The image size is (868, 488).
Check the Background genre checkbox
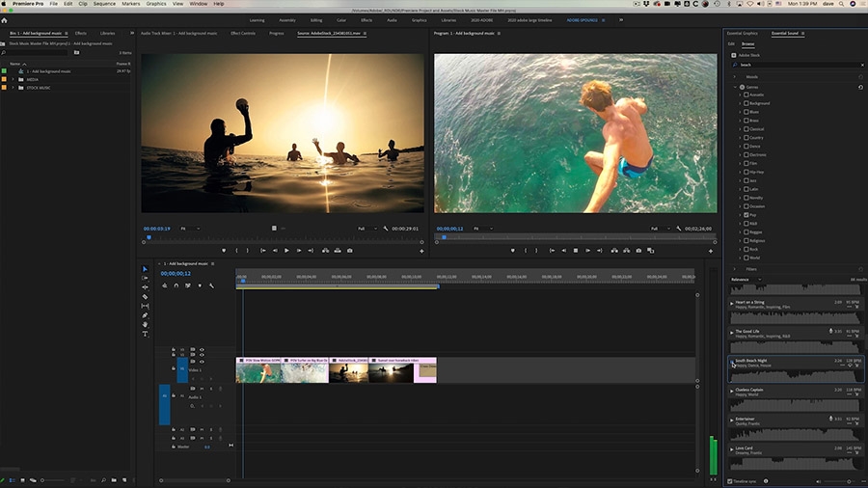coord(746,103)
